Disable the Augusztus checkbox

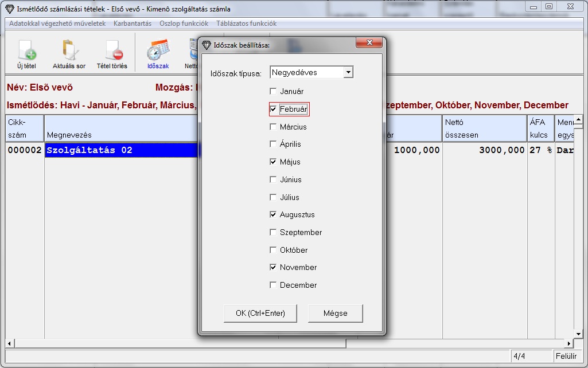(274, 215)
